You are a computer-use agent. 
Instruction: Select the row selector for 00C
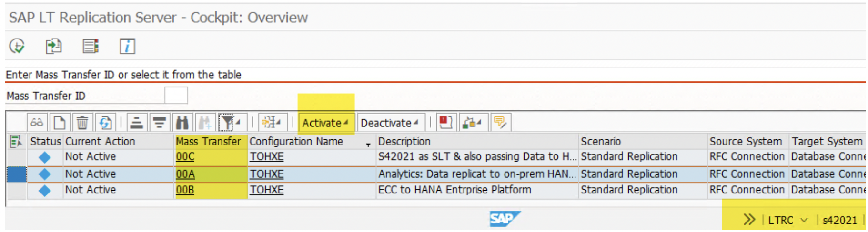pyautogui.click(x=16, y=157)
